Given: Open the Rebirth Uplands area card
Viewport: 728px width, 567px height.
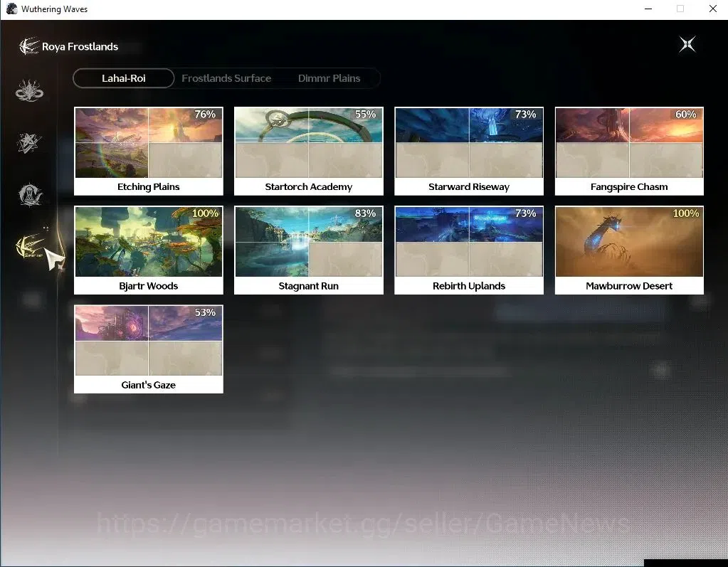Looking at the screenshot, I should pyautogui.click(x=469, y=250).
